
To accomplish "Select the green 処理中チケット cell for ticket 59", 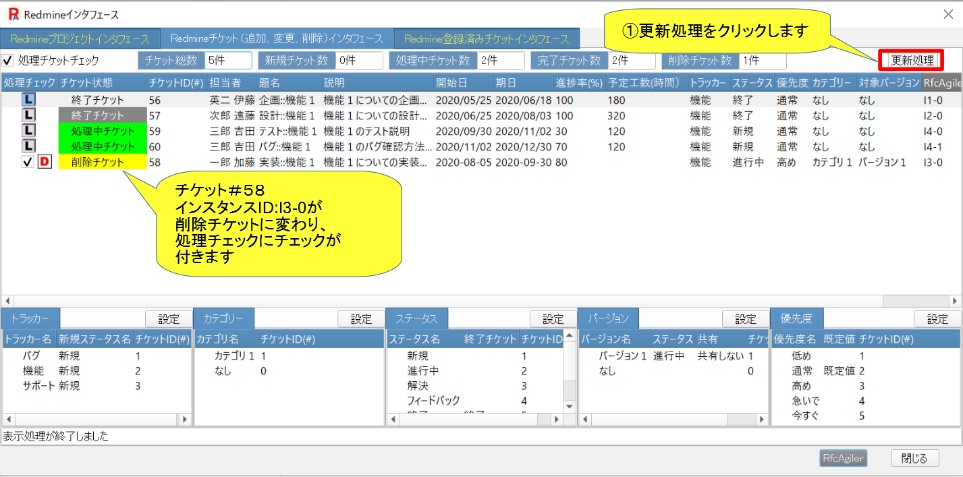I will tap(102, 131).
